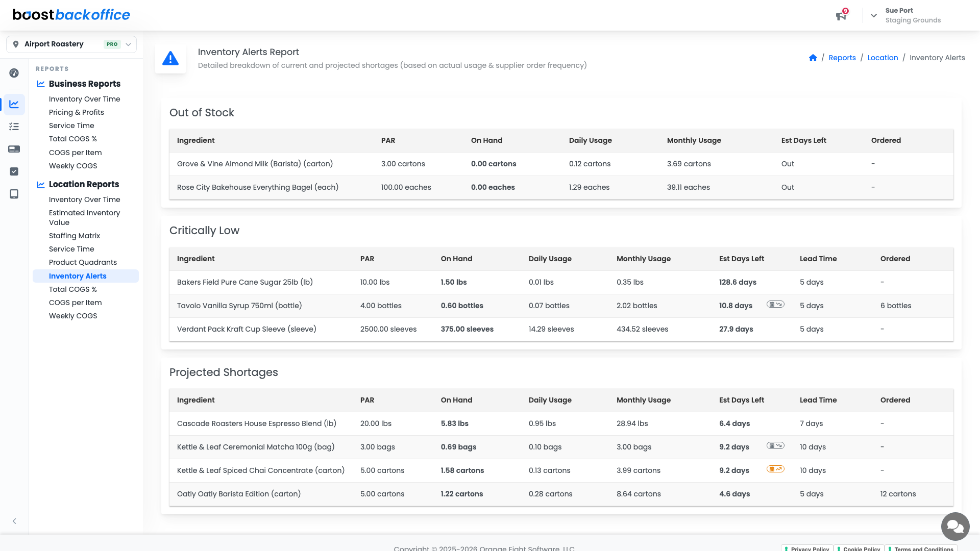Click the 5.83 lbs on-hand value

click(454, 423)
